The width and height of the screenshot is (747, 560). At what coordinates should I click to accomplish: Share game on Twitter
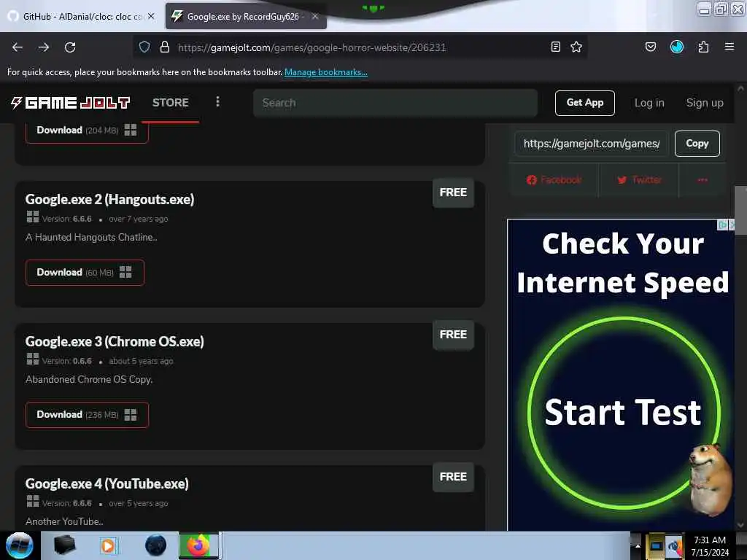639,180
